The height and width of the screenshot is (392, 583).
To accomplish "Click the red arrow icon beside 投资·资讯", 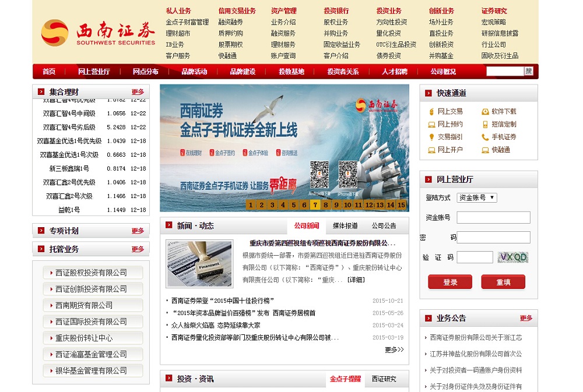I will click(x=169, y=378).
